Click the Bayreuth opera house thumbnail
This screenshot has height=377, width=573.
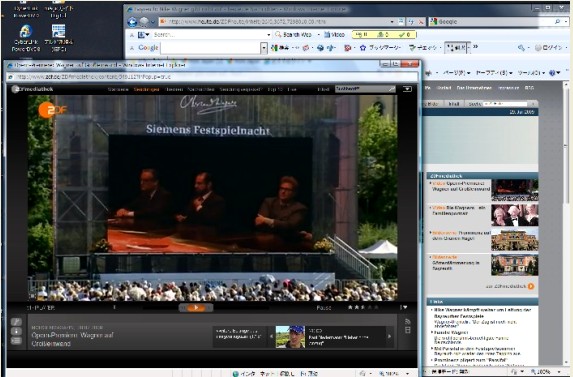coord(515,265)
